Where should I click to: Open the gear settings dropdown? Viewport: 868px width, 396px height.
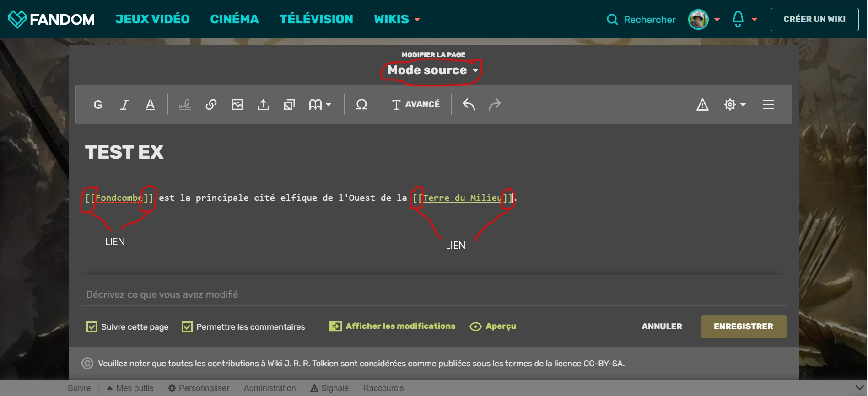click(735, 105)
